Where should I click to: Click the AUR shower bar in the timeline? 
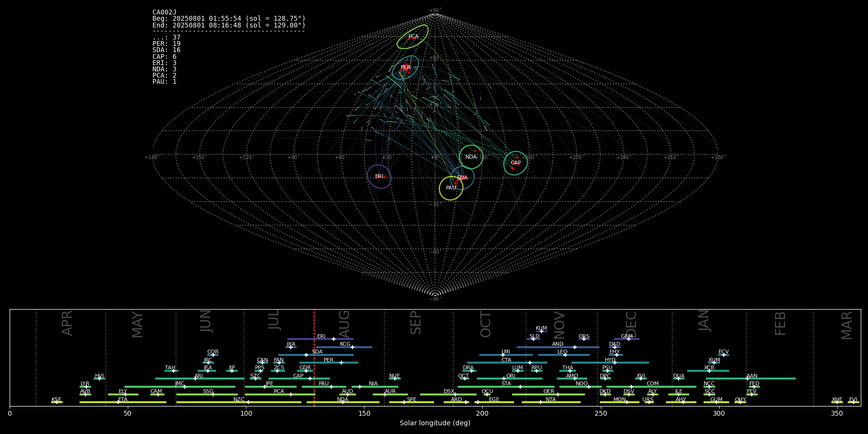(390, 394)
